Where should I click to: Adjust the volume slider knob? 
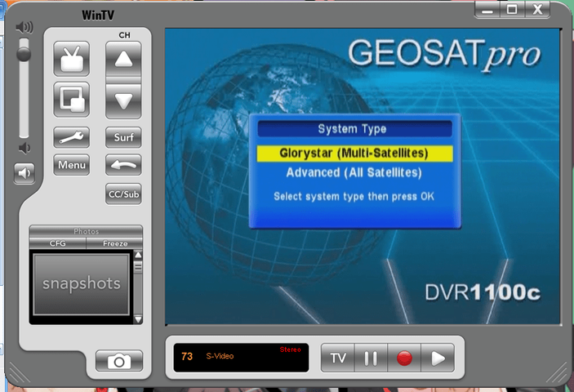coord(24,54)
